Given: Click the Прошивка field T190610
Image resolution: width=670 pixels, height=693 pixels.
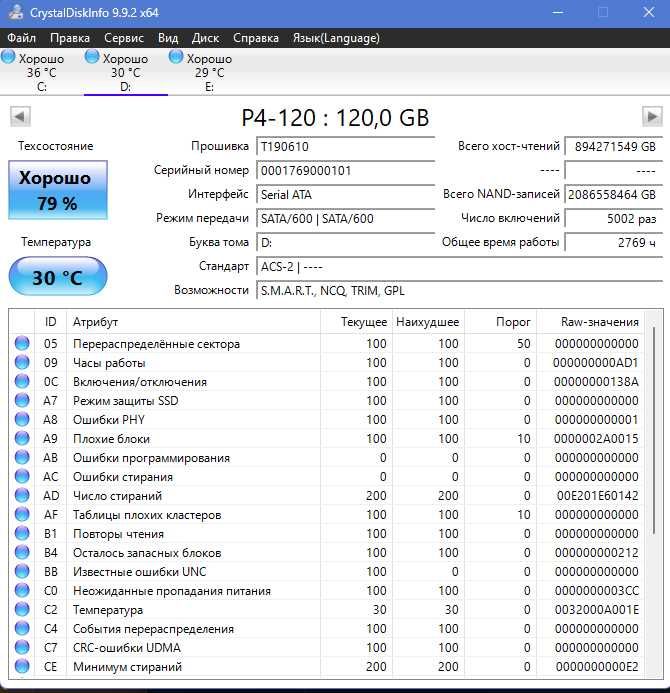Looking at the screenshot, I should pos(345,146).
